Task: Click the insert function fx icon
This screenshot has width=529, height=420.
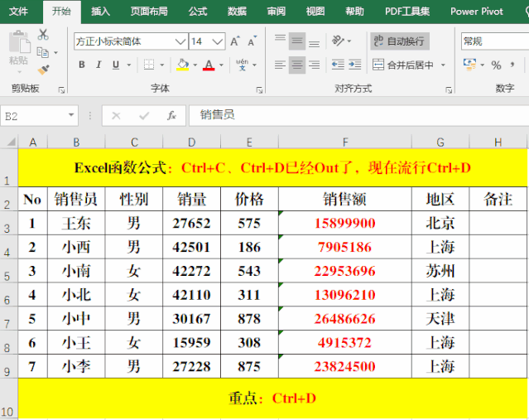Action: point(171,116)
